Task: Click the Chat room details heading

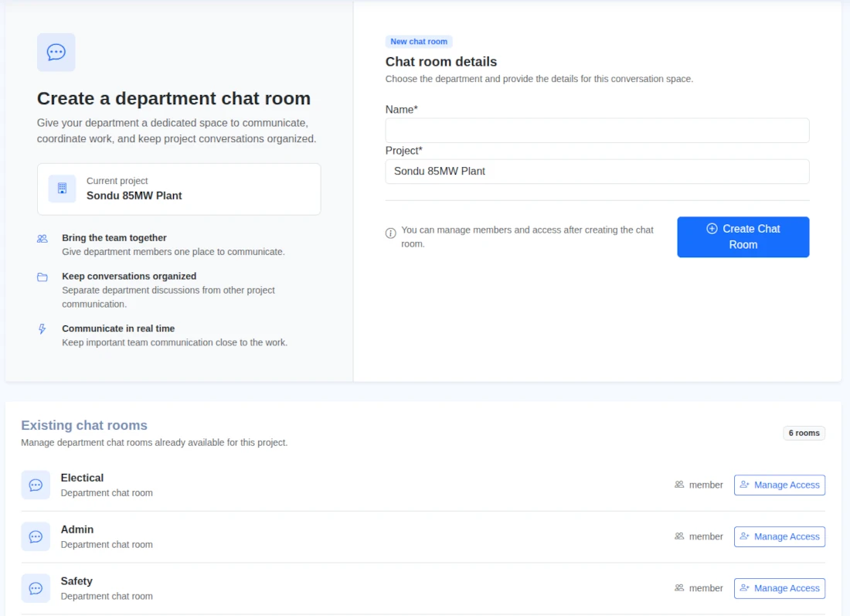Action: pyautogui.click(x=440, y=62)
